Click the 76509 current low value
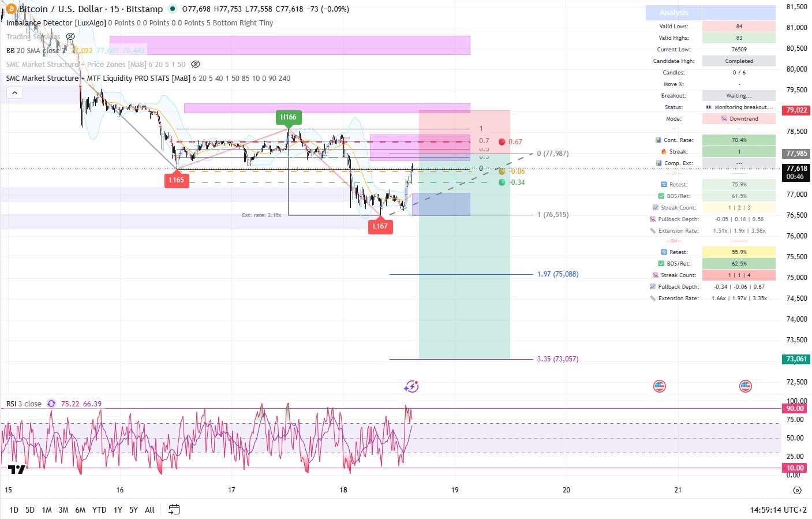This screenshot has width=812, height=519. 739,49
